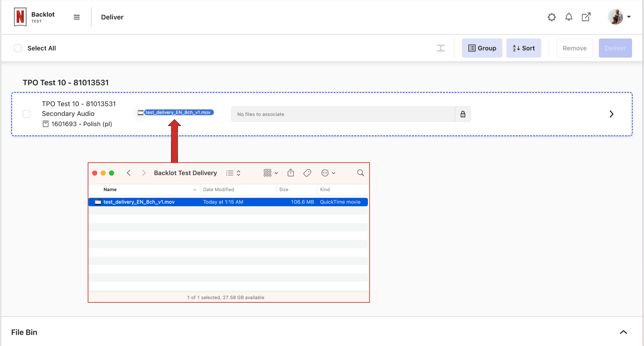Open the Finder more actions menu
Viewport: 644px width, 346px height.
point(328,173)
